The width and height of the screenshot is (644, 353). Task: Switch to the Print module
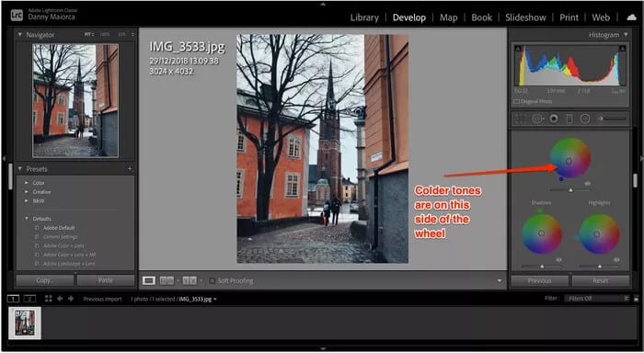pyautogui.click(x=569, y=17)
